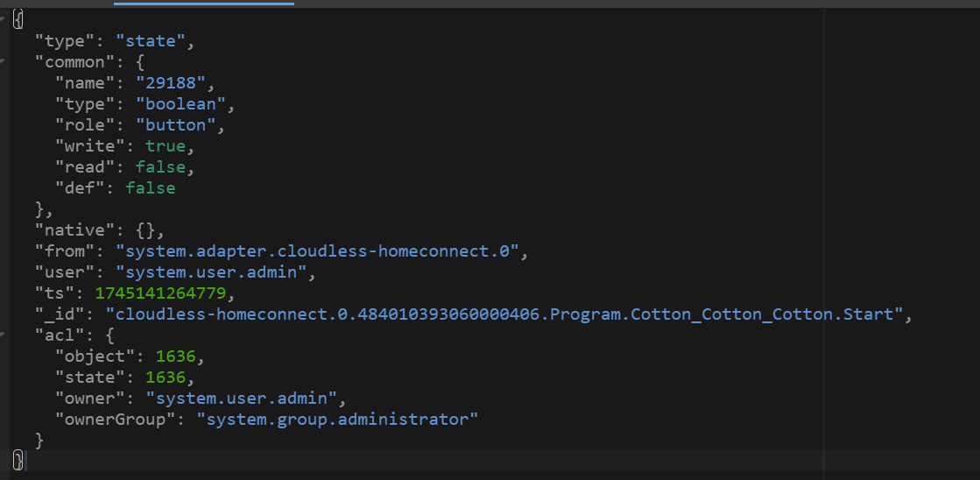Click the "boolean" type value
Screen dimensions: 980x480
180,103
